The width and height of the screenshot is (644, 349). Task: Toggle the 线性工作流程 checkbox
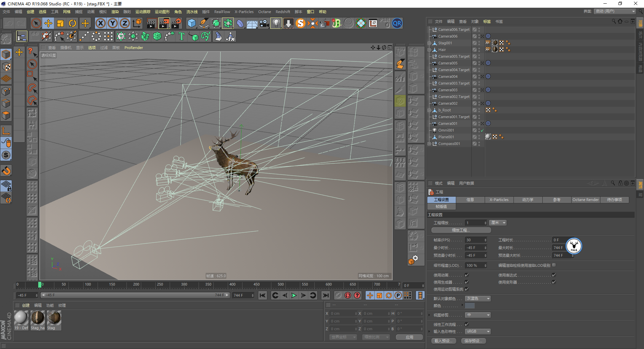467,325
